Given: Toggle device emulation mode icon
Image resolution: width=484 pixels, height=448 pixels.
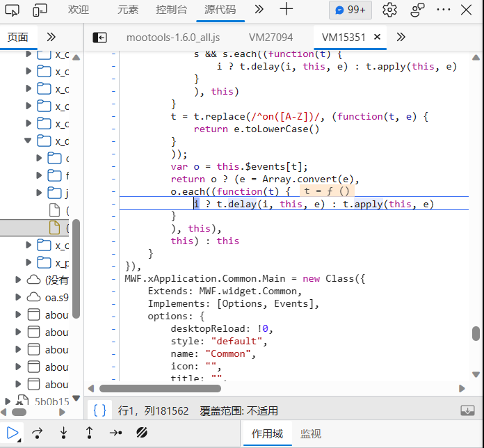Looking at the screenshot, I should pos(40,10).
